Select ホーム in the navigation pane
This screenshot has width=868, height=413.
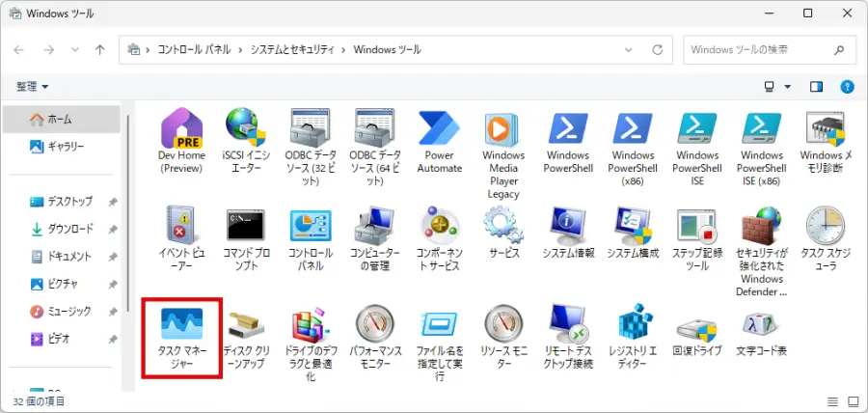(x=61, y=119)
